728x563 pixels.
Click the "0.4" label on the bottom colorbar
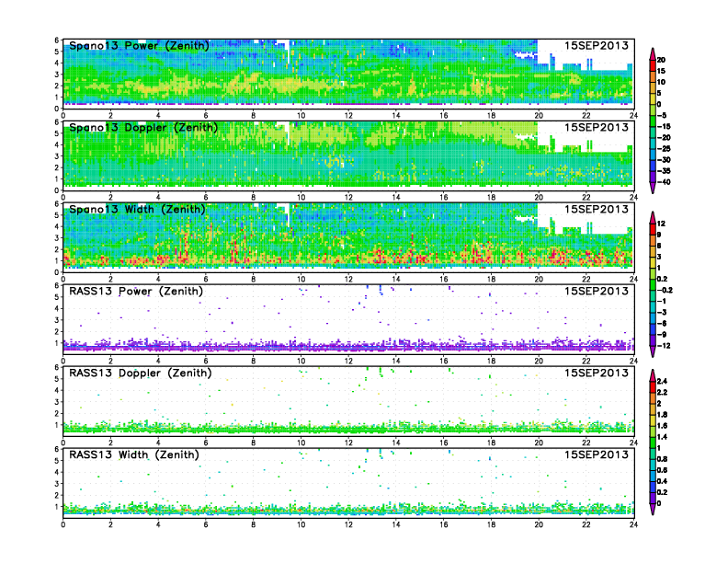[x=662, y=482]
